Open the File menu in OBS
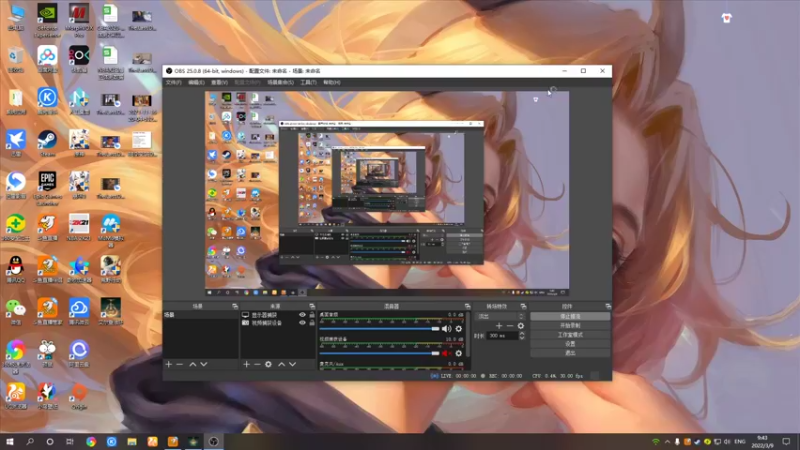 [173, 82]
